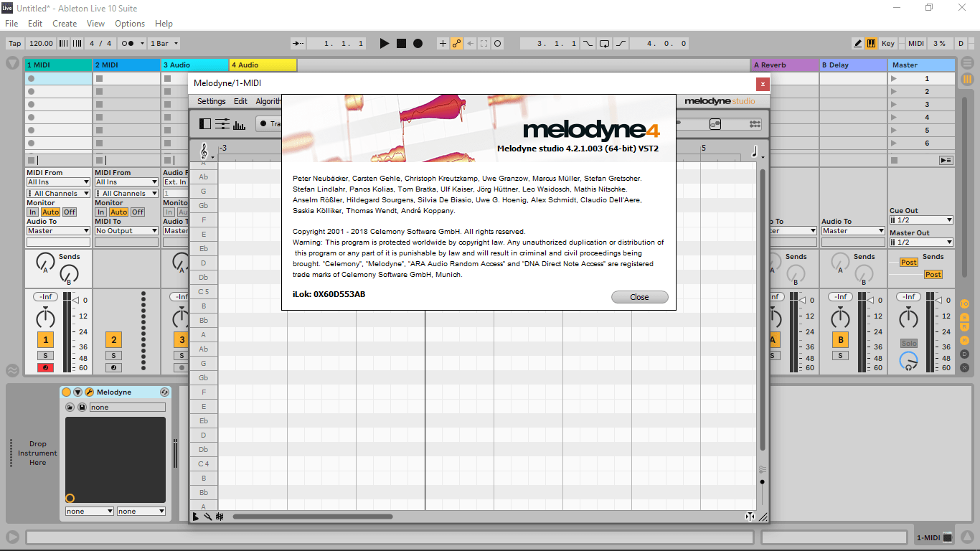This screenshot has width=980, height=551.
Task: Open Melodyne's Settings menu
Action: click(x=212, y=101)
